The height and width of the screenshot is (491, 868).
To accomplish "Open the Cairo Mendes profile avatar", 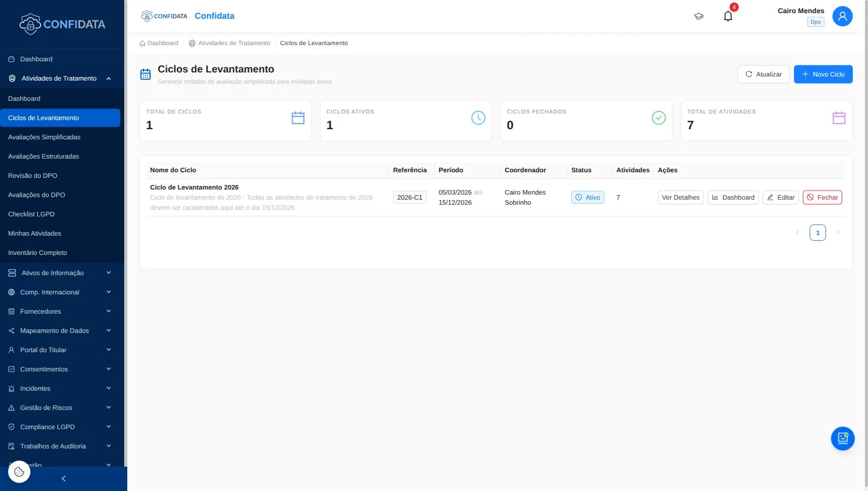I will pos(842,16).
